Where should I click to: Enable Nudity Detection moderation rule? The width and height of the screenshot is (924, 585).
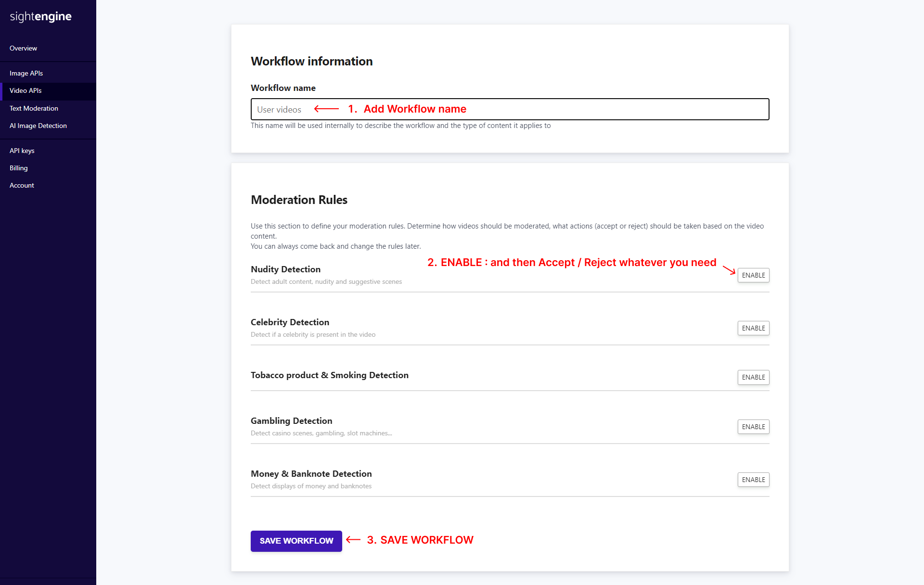tap(753, 275)
